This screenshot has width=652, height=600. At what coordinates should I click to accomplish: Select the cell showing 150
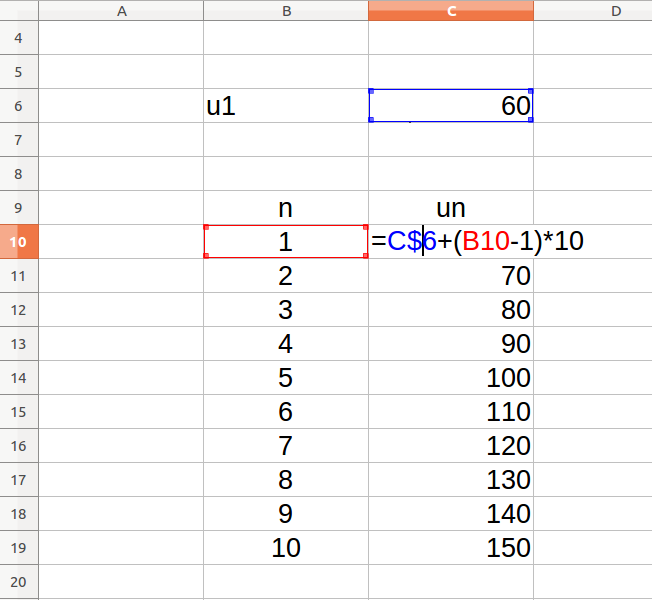coord(451,548)
